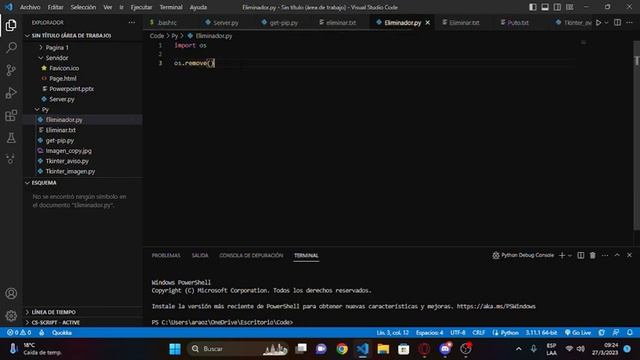Close the terminal panel
The height and width of the screenshot is (360, 640).
629,256
